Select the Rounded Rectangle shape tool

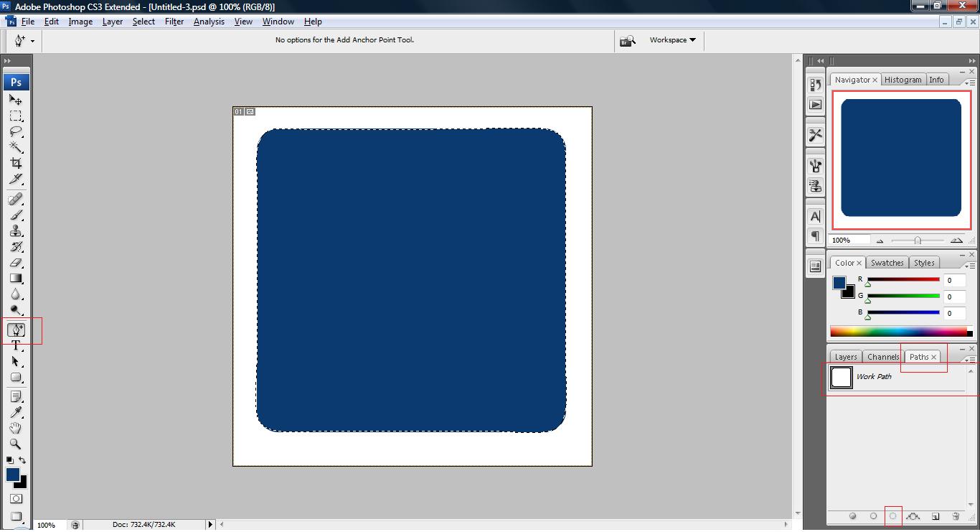coord(16,378)
